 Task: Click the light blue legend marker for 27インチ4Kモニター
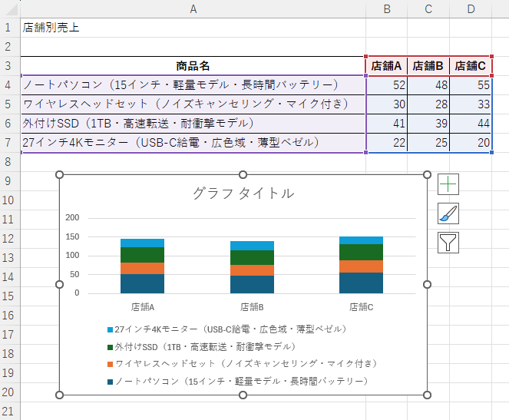(111, 329)
